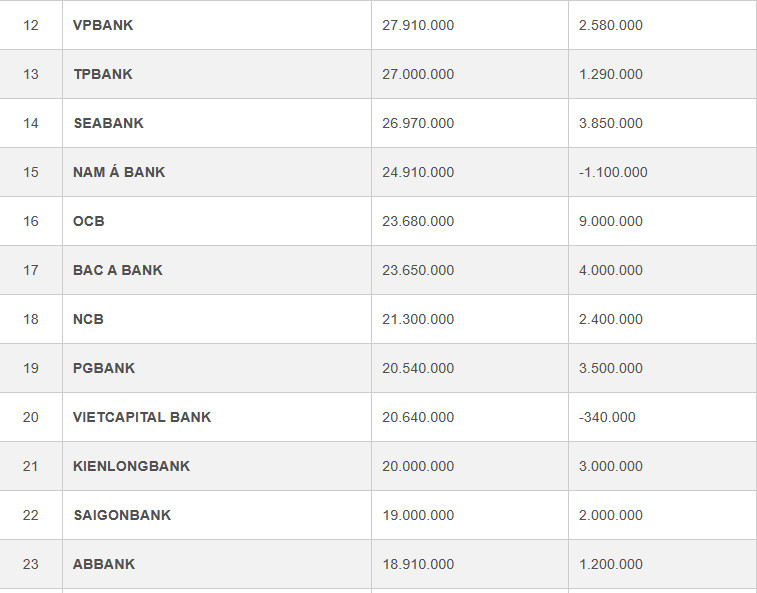Click the NCB bank name cell
The height and width of the screenshot is (593, 757).
[89, 319]
